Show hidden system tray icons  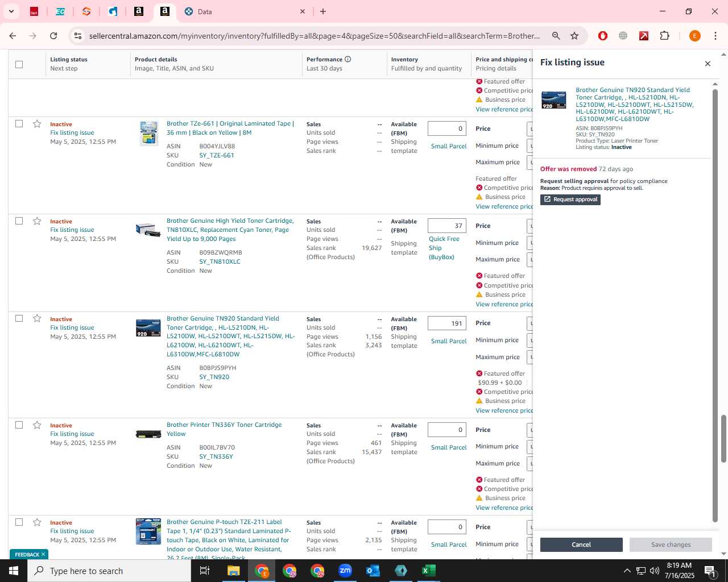point(627,571)
